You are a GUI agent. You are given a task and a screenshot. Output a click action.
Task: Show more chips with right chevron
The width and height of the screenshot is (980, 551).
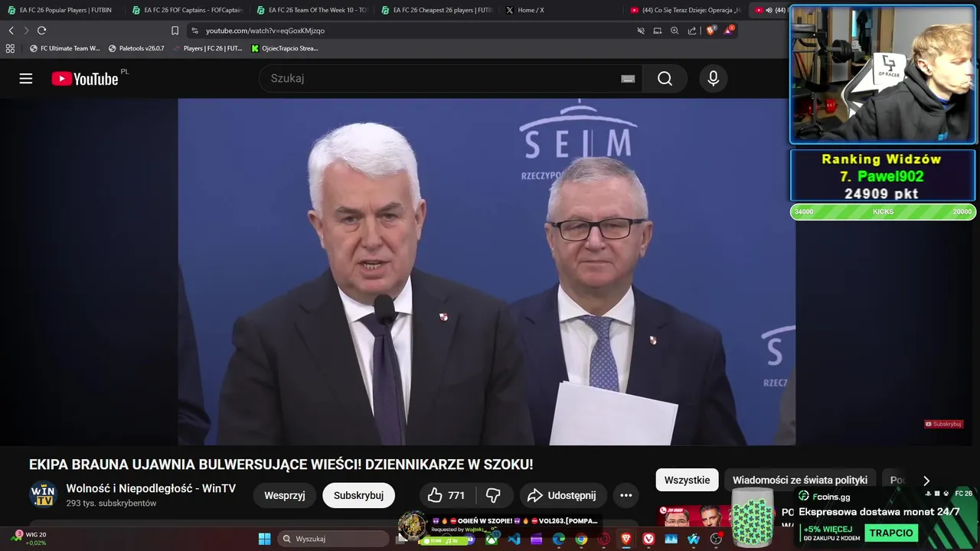[926, 481]
